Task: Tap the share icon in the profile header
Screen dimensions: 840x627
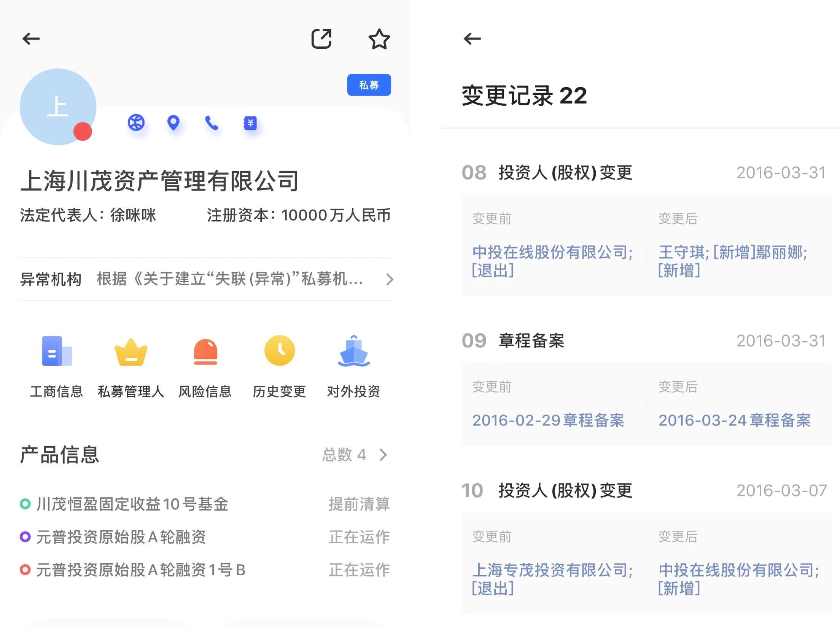Action: click(x=321, y=38)
